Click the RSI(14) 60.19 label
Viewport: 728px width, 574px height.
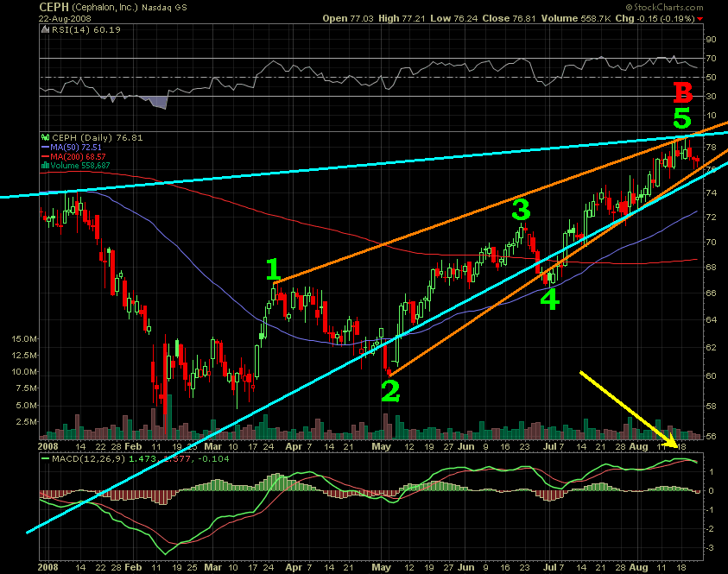click(85, 29)
